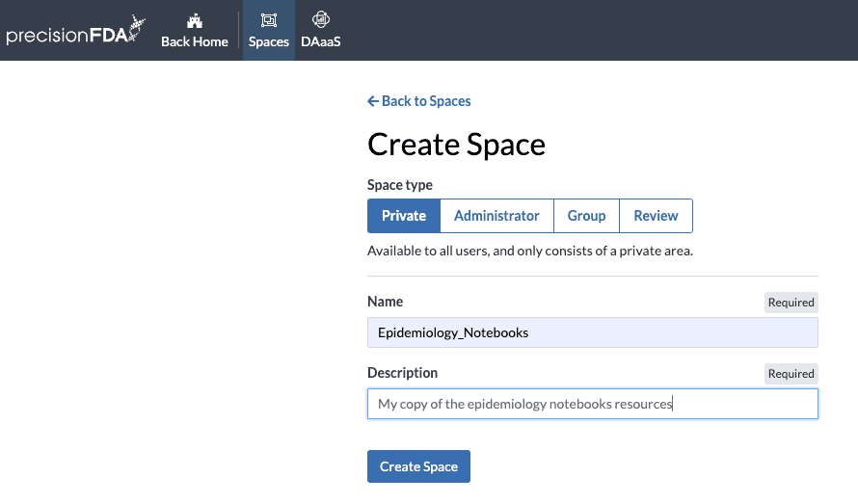858x504 pixels.
Task: Click the Create Space page heading
Action: tap(456, 145)
